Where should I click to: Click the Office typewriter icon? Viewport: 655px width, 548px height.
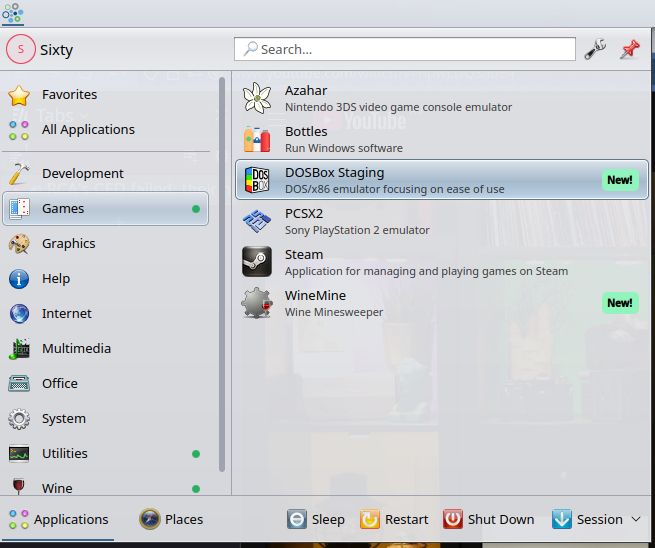tap(19, 383)
